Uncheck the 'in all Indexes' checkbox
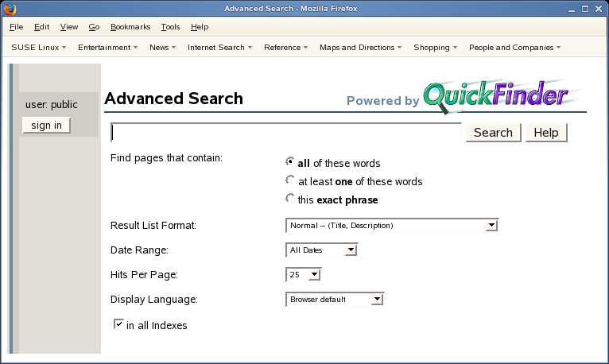Image resolution: width=609 pixels, height=364 pixels. click(x=118, y=323)
